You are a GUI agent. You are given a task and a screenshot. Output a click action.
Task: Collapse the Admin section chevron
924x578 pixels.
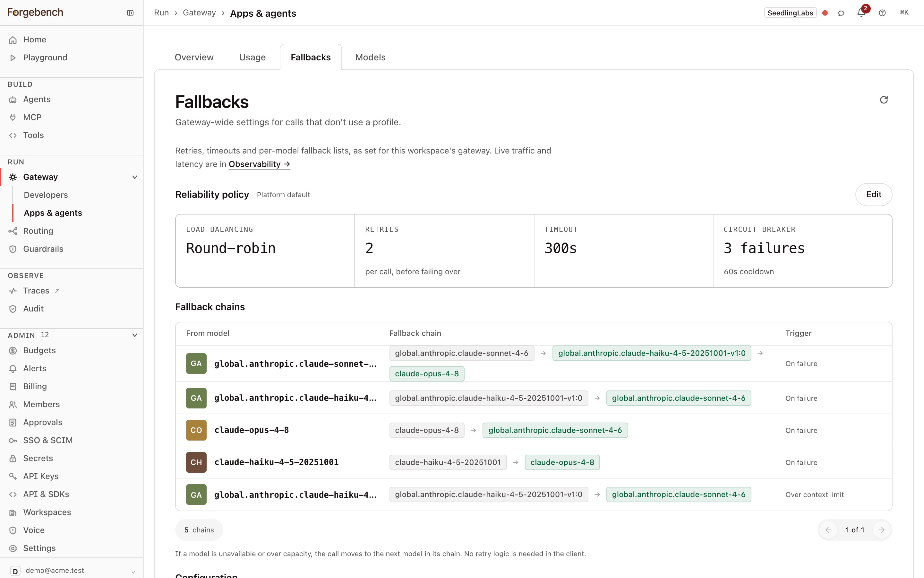134,335
